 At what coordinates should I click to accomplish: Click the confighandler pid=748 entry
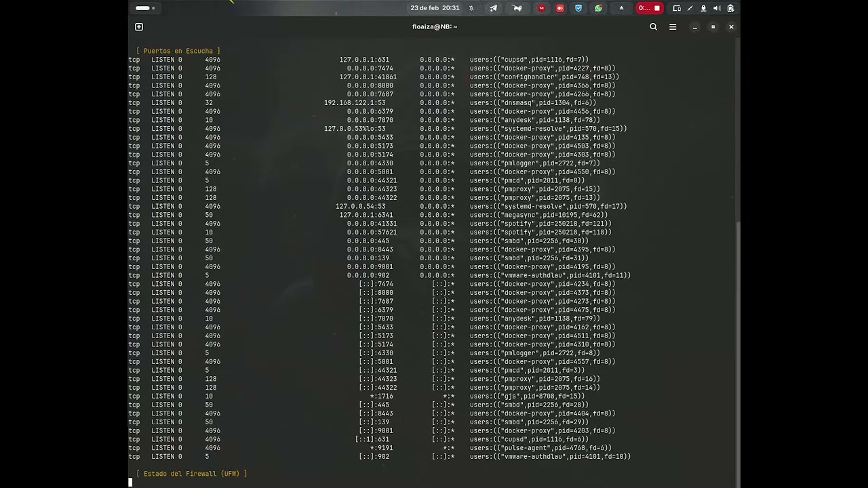coord(545,77)
